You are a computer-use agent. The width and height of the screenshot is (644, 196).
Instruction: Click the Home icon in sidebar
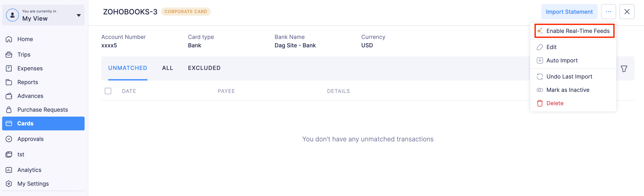[x=9, y=39]
